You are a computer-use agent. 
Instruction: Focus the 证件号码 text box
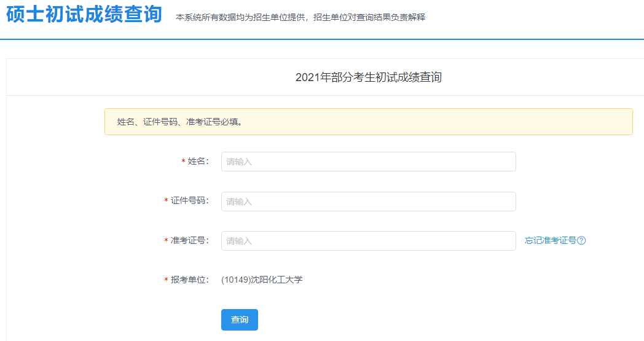point(368,202)
